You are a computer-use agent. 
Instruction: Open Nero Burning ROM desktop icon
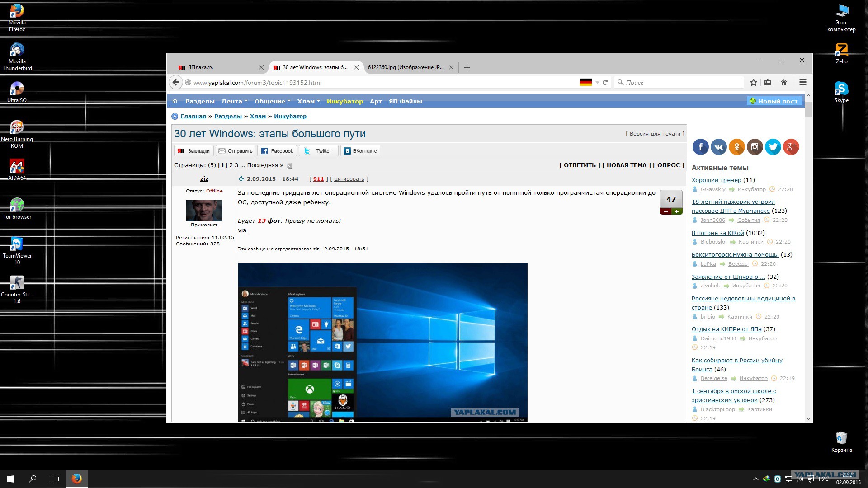coord(17,134)
